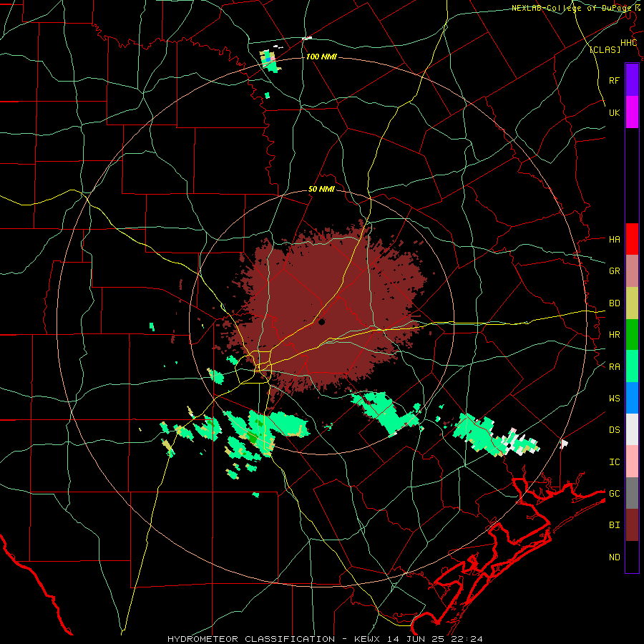Click the UK magenta legend swatch
This screenshot has height=644, width=644.
[632, 112]
